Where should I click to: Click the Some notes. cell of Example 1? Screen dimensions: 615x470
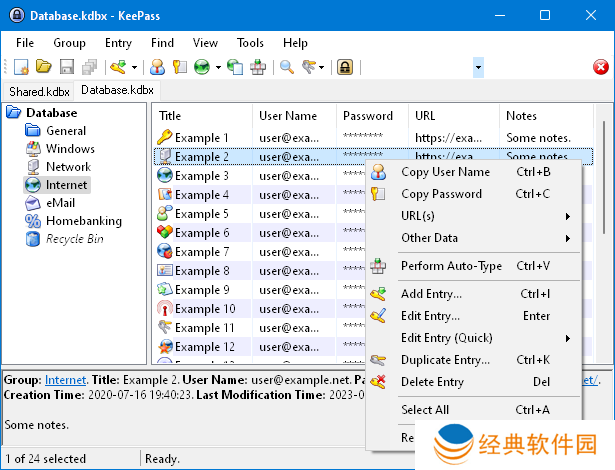[538, 138]
